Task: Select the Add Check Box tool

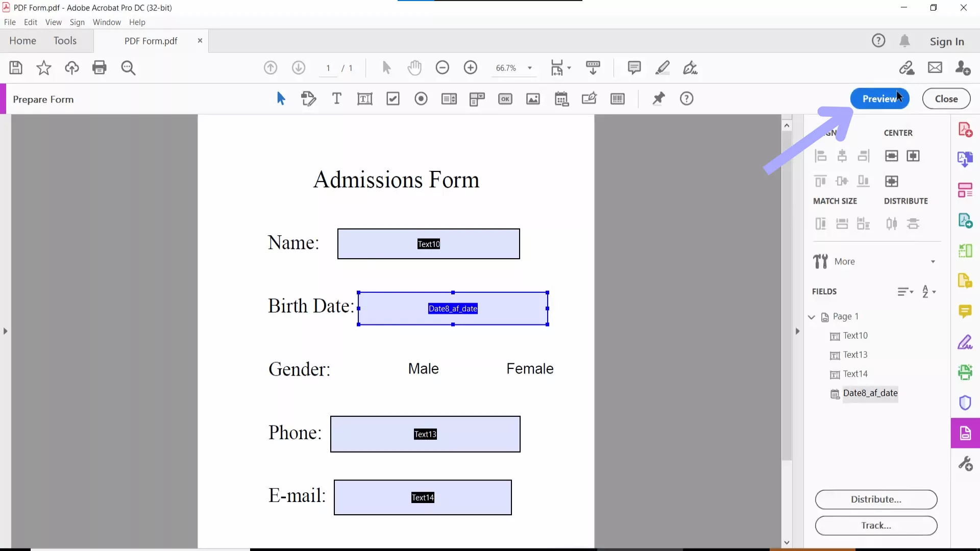Action: point(393,99)
